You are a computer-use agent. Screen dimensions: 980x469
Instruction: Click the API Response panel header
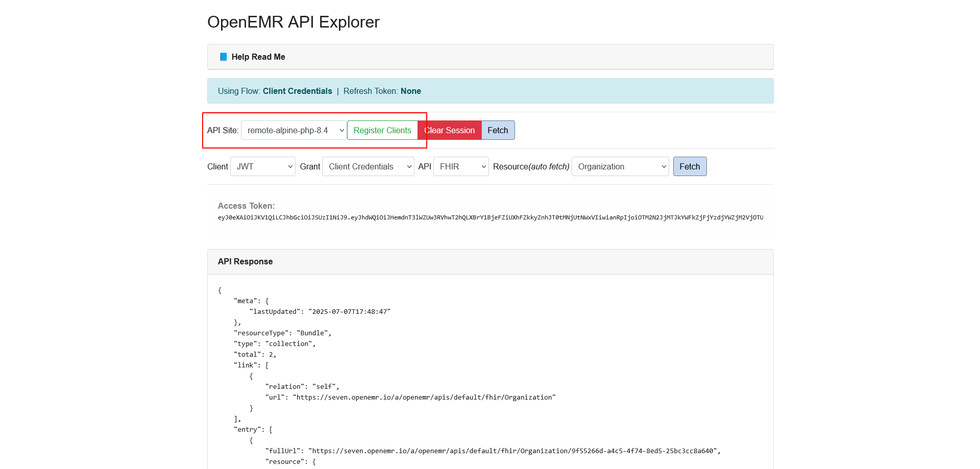490,262
